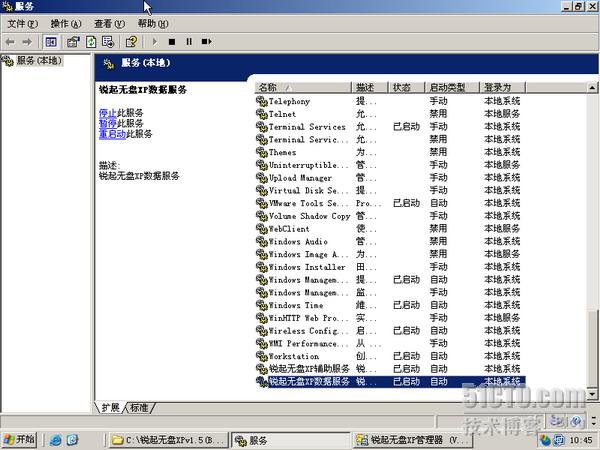
Task: Launch Internet Explorer from quick launch
Action: coord(56,440)
